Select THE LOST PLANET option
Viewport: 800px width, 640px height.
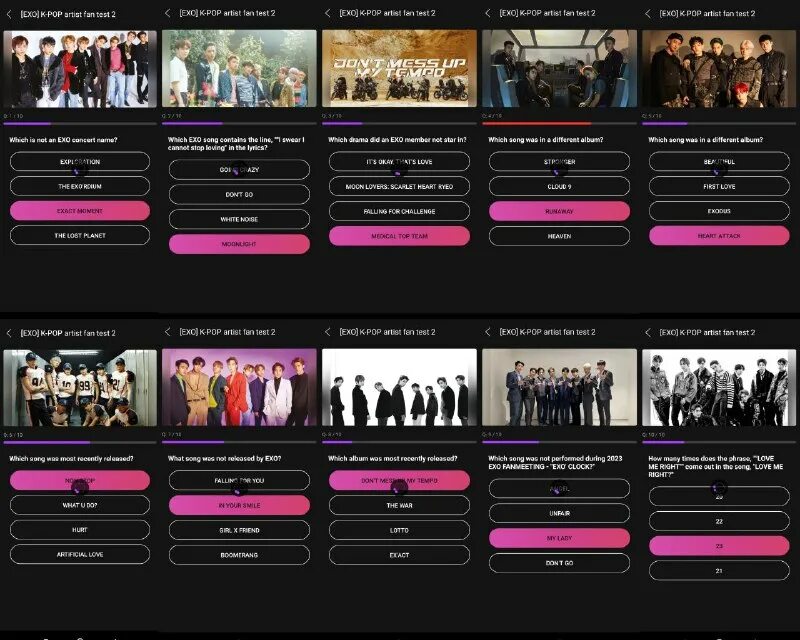[80, 235]
